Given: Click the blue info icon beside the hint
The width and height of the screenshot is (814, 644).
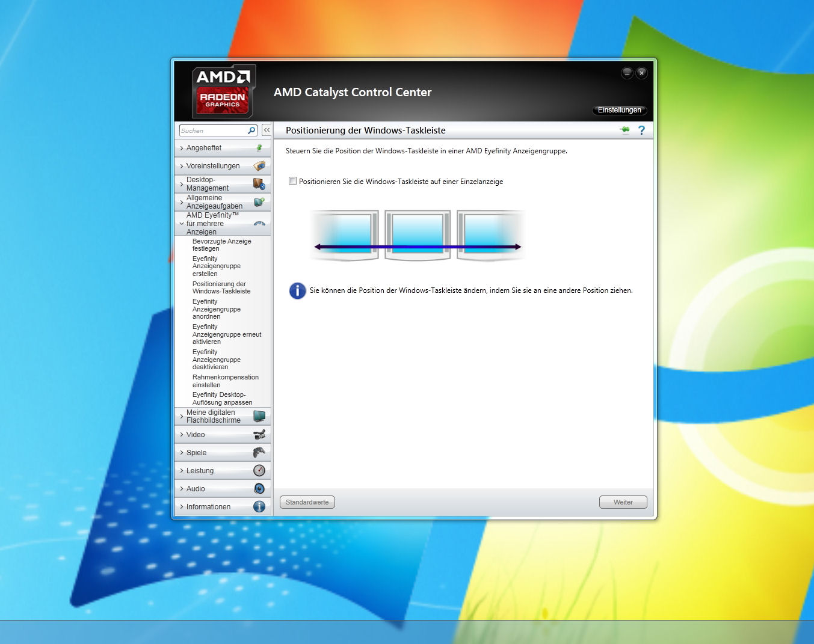Looking at the screenshot, I should (x=297, y=290).
